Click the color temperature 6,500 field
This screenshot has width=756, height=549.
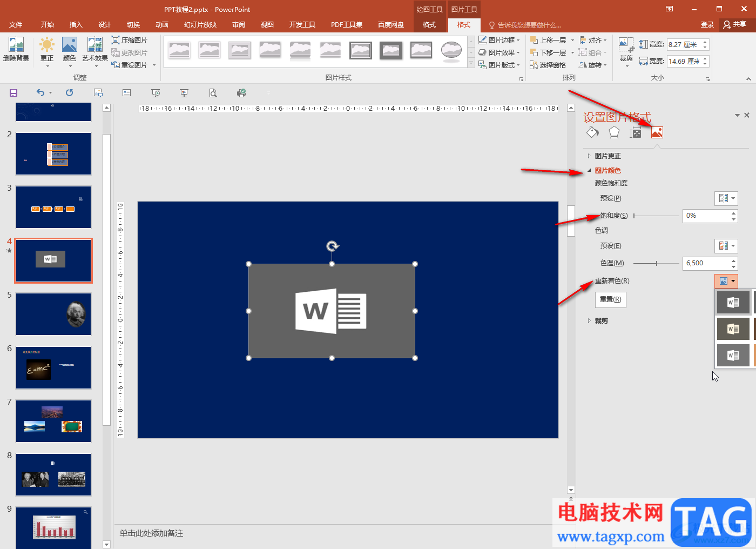[x=706, y=264]
